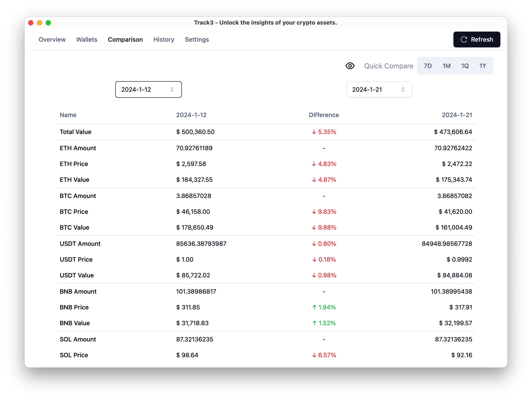The height and width of the screenshot is (400, 532).
Task: Click the red down arrow beside 9.83%
Action: point(314,212)
